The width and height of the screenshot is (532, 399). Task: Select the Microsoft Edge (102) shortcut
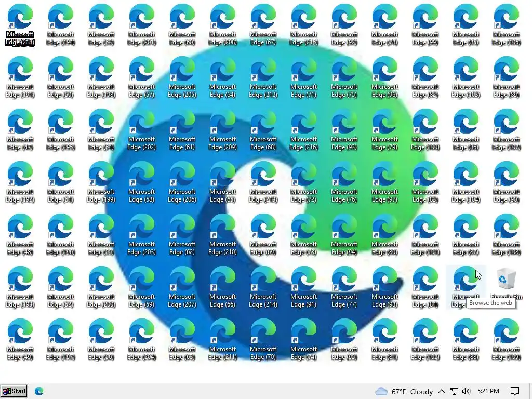[x=425, y=340]
